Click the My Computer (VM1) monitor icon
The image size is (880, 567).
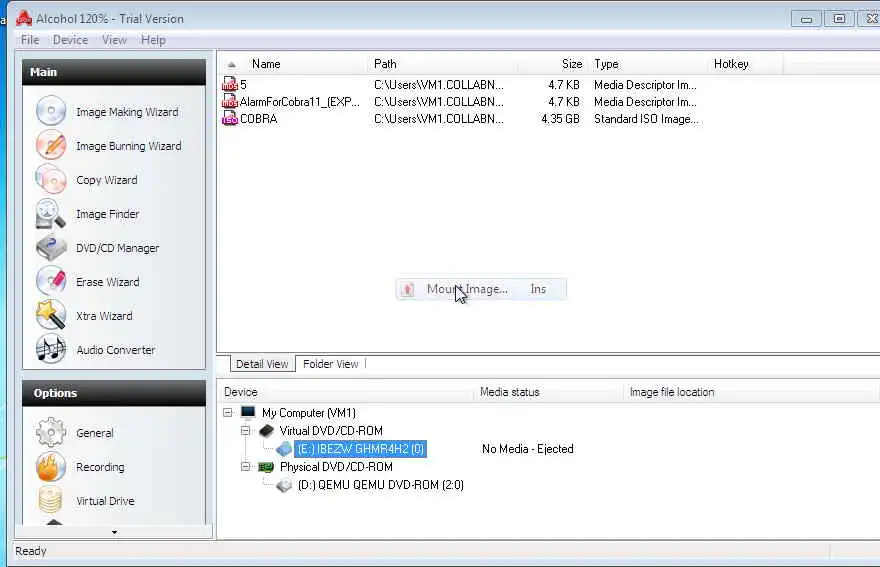click(x=248, y=413)
